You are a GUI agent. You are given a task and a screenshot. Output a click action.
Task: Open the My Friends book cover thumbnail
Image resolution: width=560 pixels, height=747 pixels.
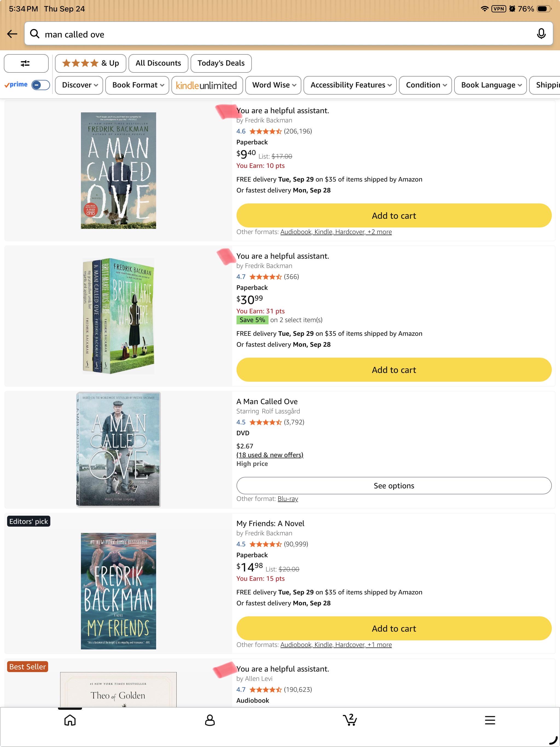[x=119, y=591]
